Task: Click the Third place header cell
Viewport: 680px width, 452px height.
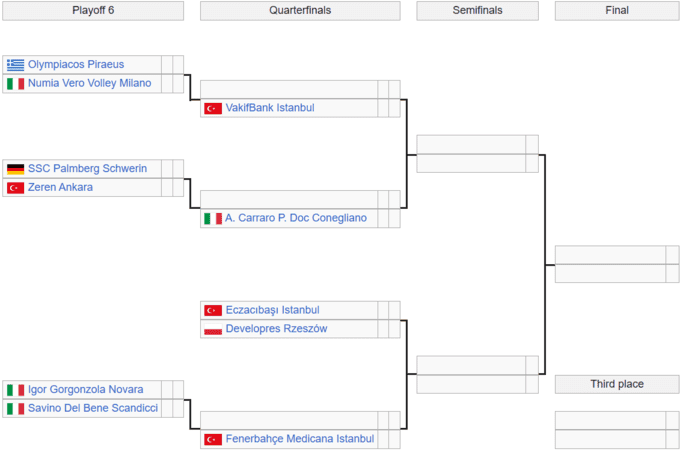Action: [616, 384]
